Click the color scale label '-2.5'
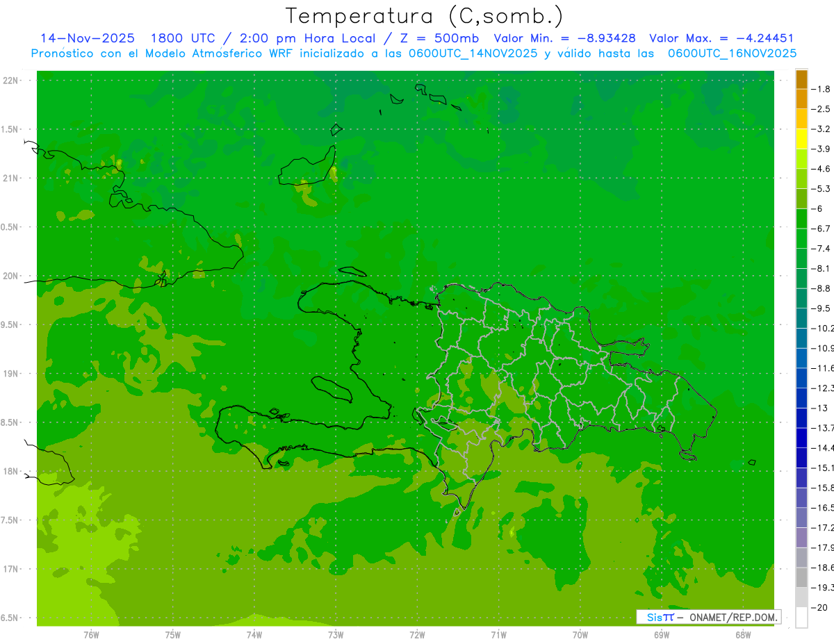The image size is (834, 644). [x=822, y=109]
